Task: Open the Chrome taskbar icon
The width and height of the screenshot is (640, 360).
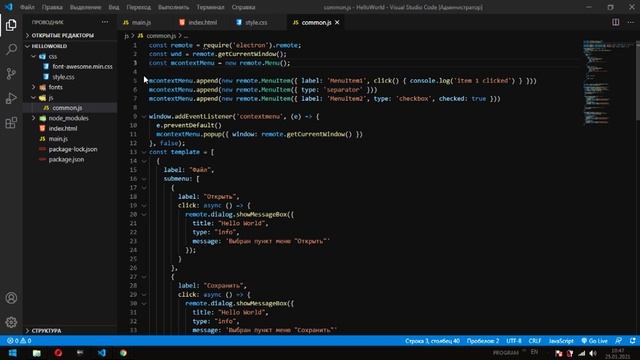Action: pyautogui.click(x=123, y=353)
